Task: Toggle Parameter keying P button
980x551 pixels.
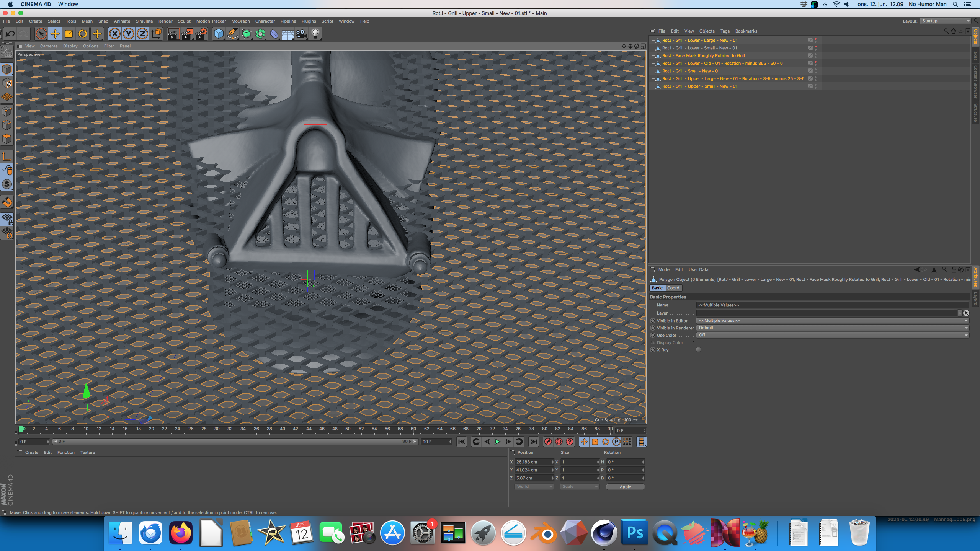Action: click(x=616, y=442)
